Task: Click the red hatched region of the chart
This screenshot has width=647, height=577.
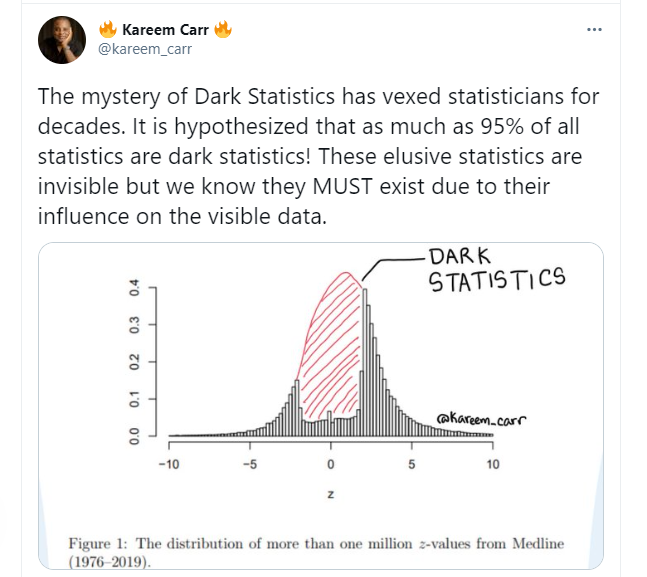Action: (x=331, y=340)
